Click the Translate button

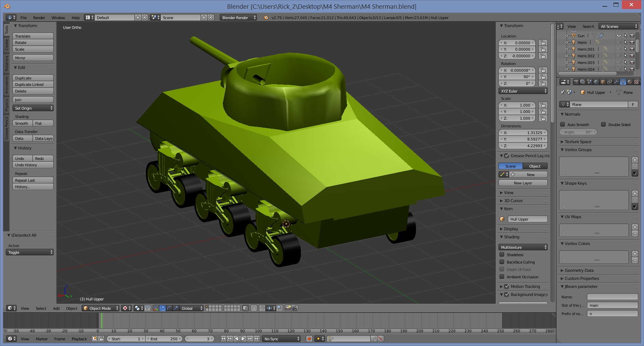pos(33,36)
